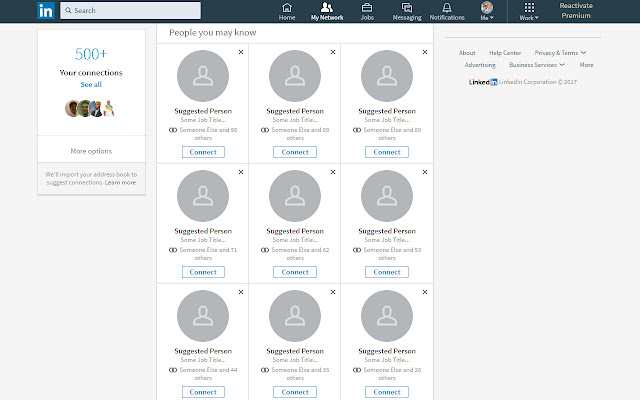Open avatar of person with 80 mutual others
This screenshot has width=640, height=400.
[x=387, y=76]
